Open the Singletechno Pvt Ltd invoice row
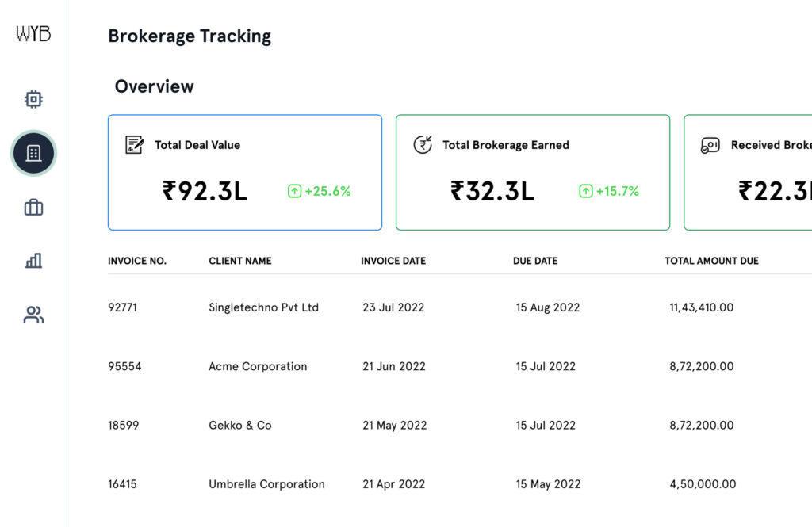 [x=263, y=307]
